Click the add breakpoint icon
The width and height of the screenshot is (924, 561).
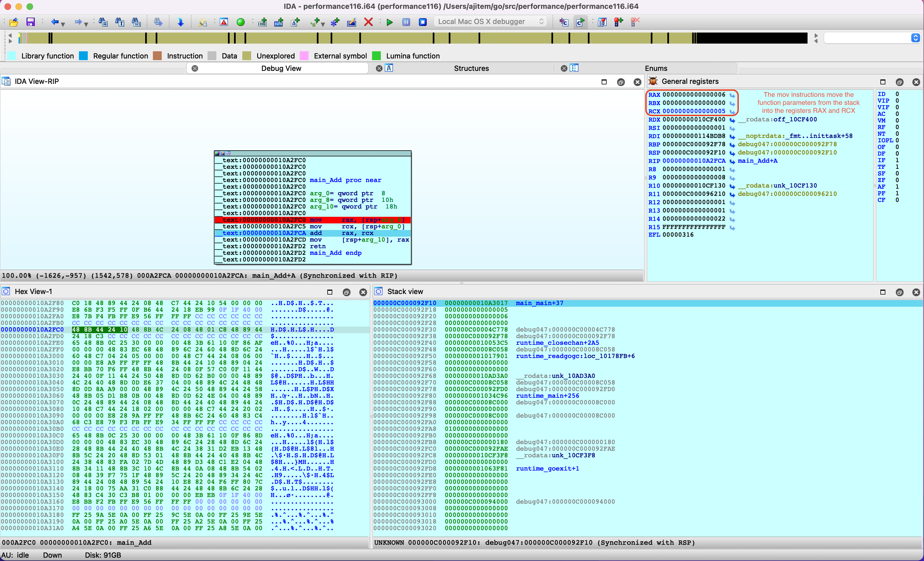tap(618, 22)
